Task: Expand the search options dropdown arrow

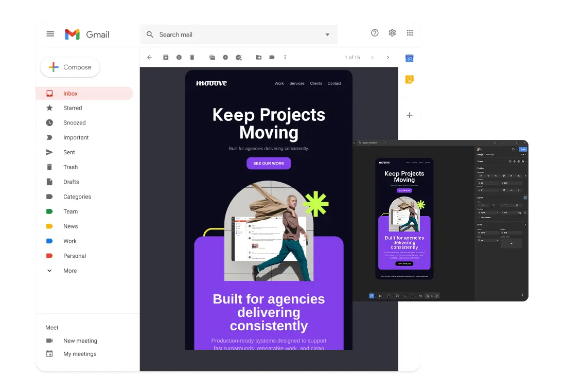Action: click(327, 34)
